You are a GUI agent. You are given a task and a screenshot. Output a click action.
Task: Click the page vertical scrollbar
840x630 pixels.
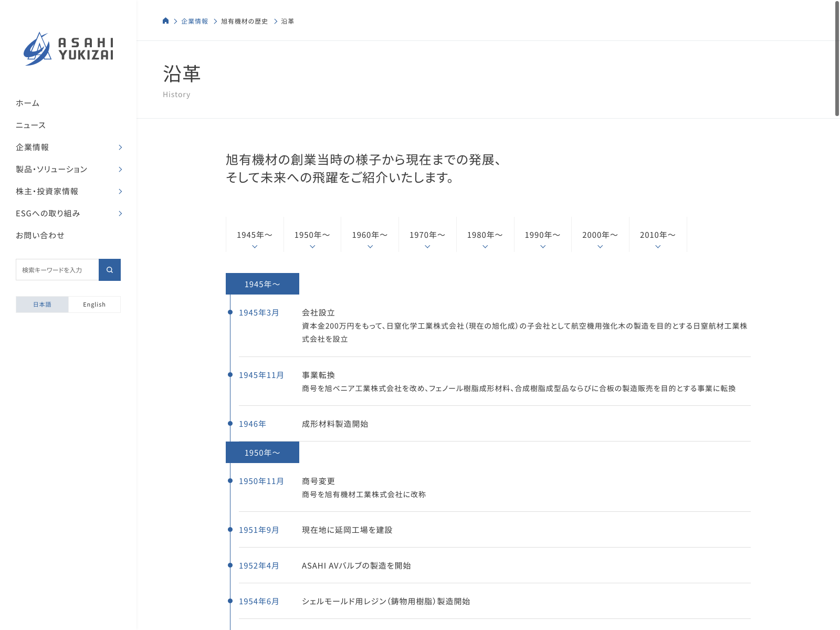click(x=837, y=58)
